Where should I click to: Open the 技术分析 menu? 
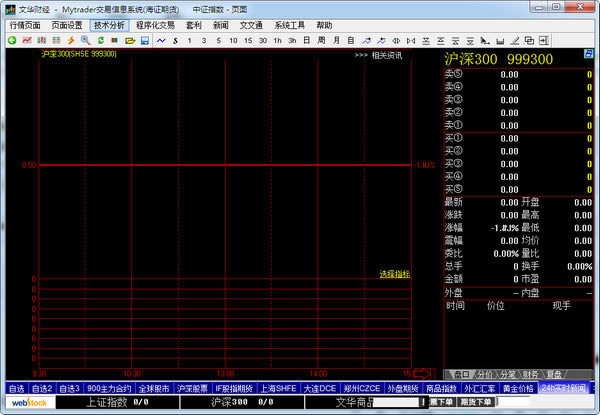coord(109,25)
